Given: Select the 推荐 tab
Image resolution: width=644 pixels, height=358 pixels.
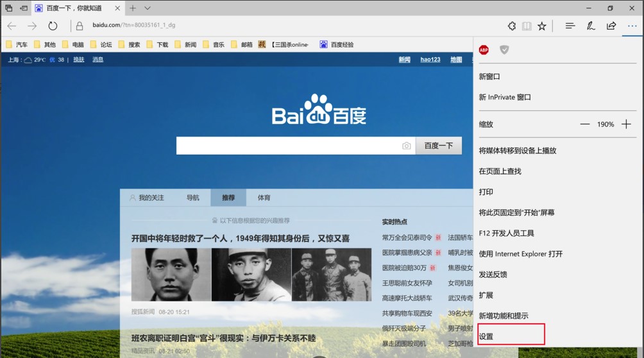Looking at the screenshot, I should (x=228, y=198).
